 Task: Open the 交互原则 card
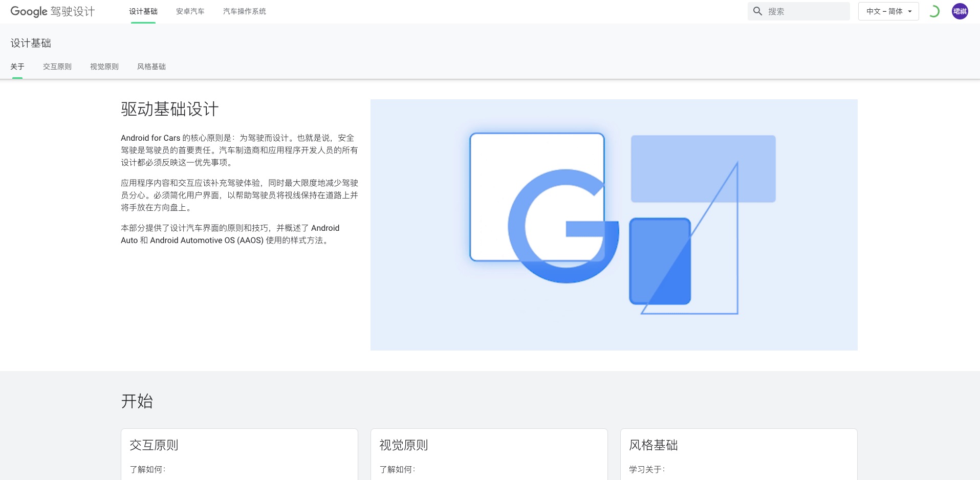coord(239,454)
